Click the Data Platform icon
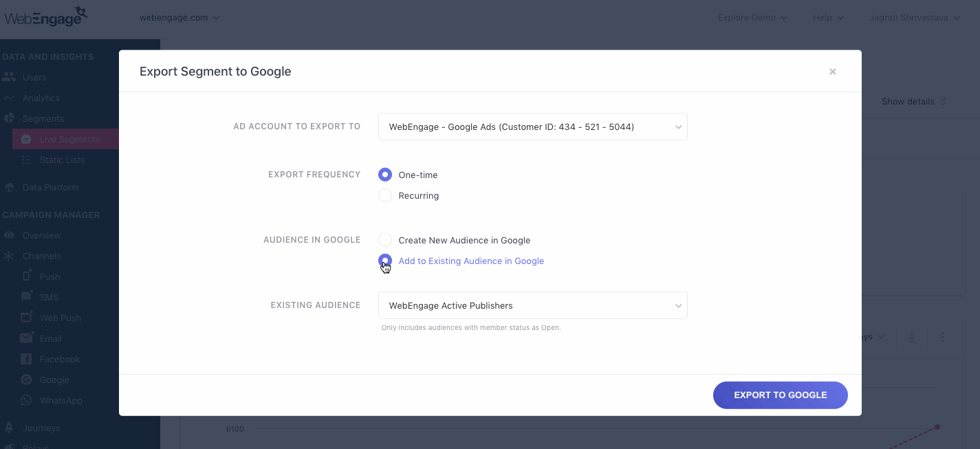 [9, 187]
